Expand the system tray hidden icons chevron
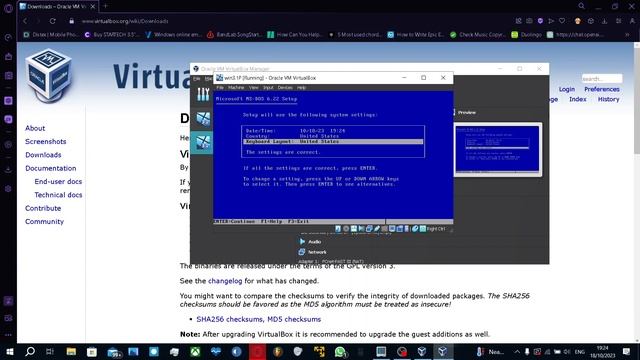This screenshot has width=640, height=360. 517,351
